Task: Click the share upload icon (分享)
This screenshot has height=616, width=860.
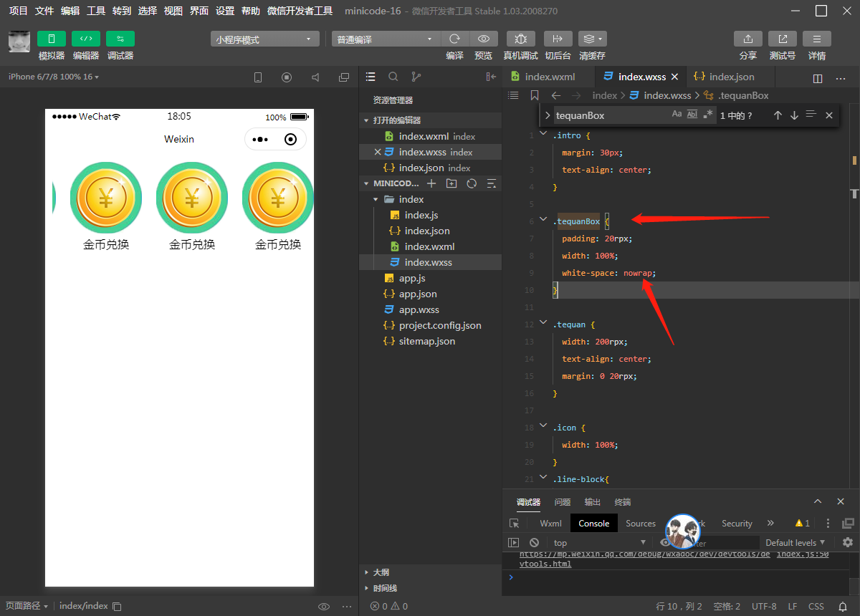Action: (748, 39)
